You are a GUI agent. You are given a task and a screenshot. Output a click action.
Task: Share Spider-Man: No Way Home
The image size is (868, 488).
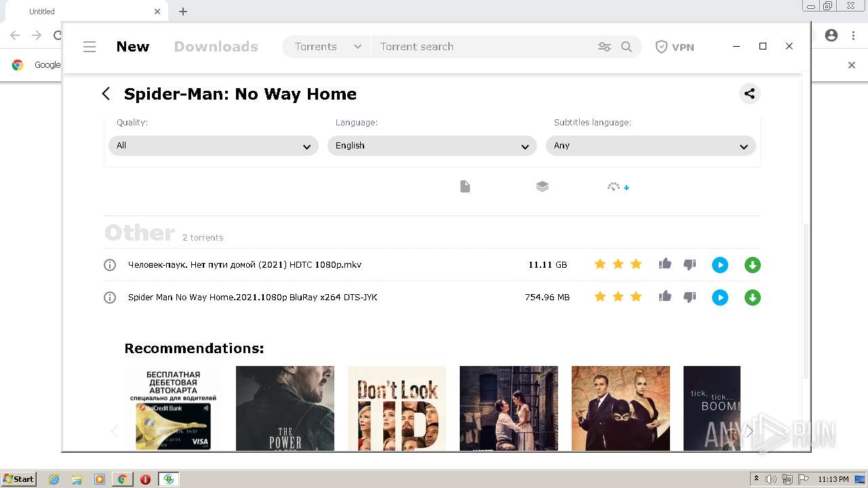click(x=749, y=94)
